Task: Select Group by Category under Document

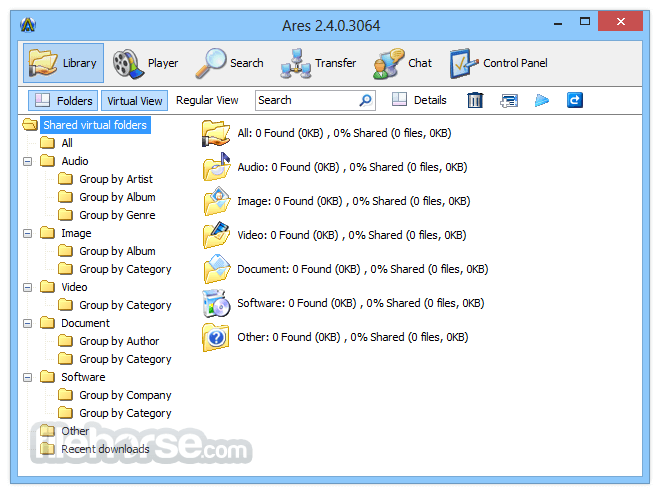Action: point(125,359)
